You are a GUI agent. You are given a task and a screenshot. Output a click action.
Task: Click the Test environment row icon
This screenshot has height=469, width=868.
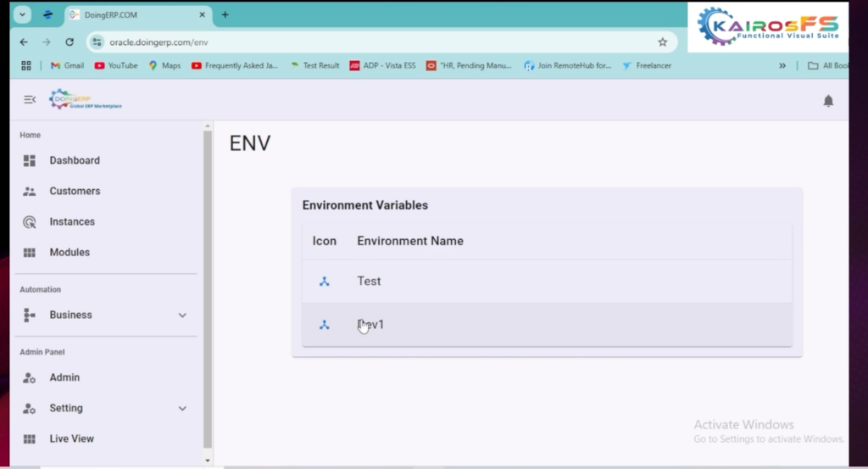[x=324, y=282]
